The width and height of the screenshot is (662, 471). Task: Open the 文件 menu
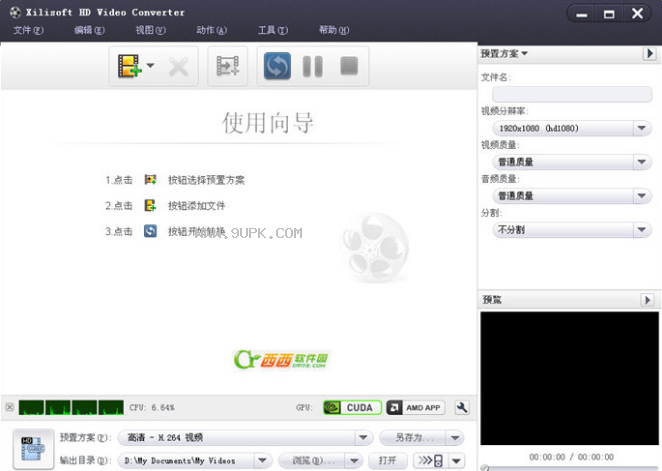tap(28, 30)
